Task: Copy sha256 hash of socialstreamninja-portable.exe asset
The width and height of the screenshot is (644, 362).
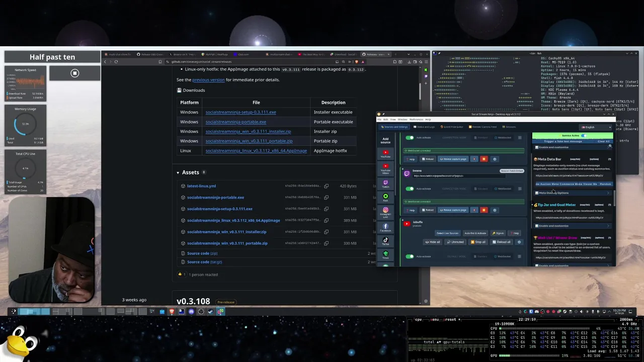Action: click(326, 198)
